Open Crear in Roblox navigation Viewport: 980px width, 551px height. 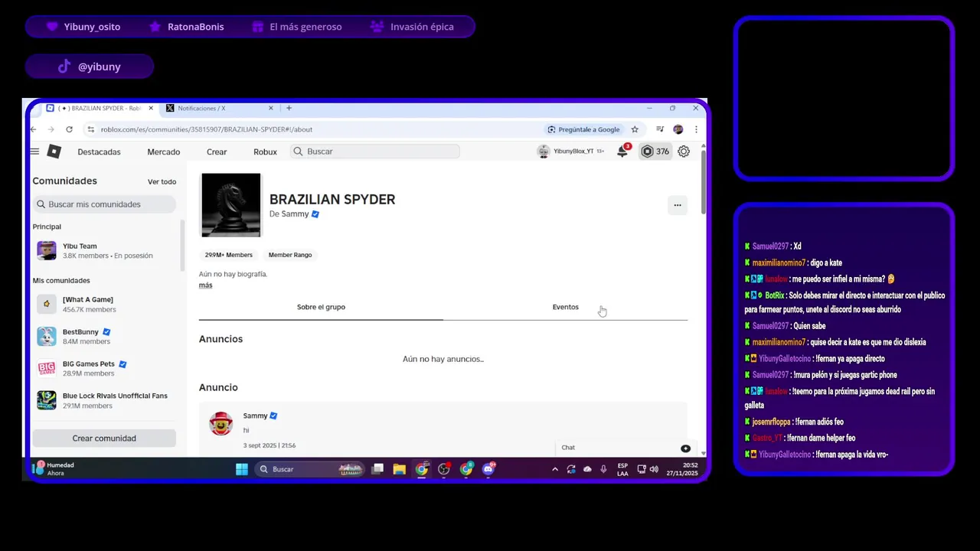point(217,152)
